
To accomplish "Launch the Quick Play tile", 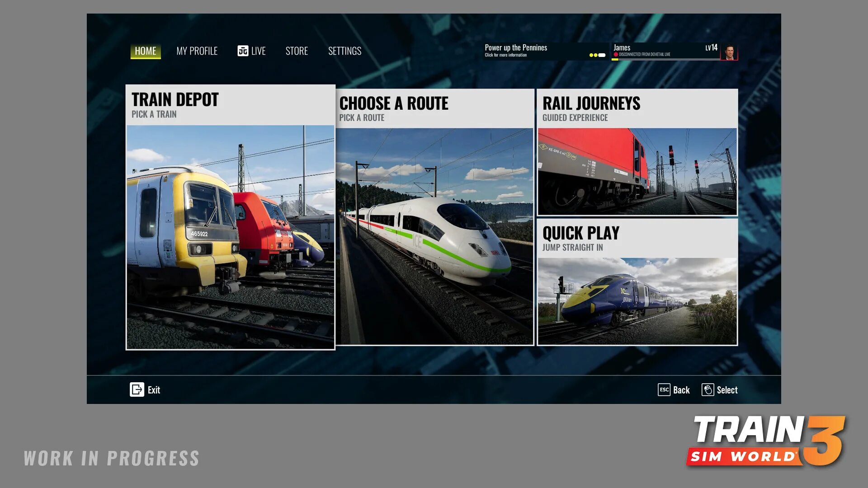I will pyautogui.click(x=637, y=282).
